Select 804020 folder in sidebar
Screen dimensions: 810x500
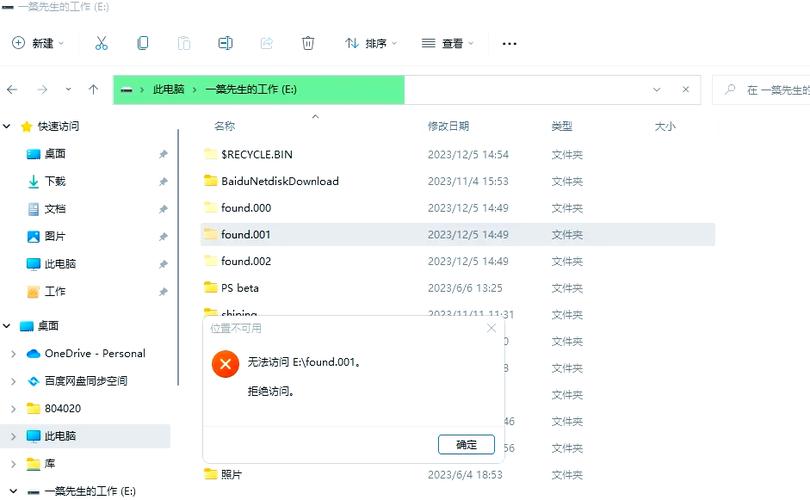pyautogui.click(x=63, y=409)
